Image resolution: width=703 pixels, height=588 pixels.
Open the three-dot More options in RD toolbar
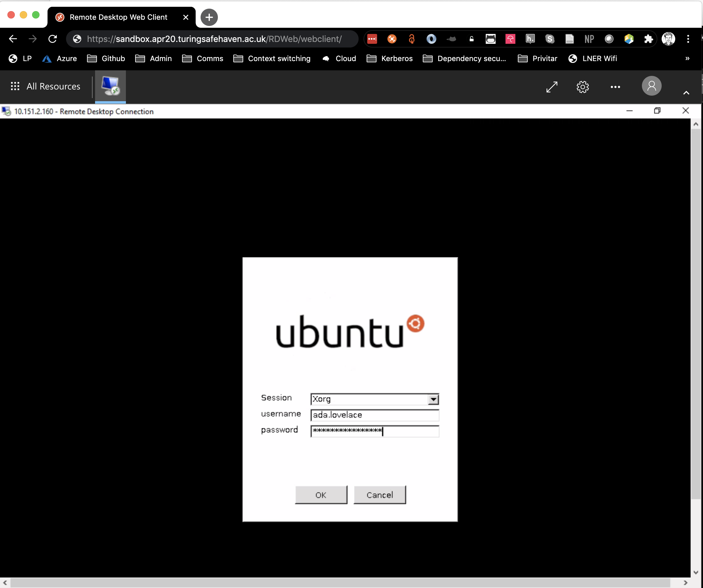click(x=615, y=87)
